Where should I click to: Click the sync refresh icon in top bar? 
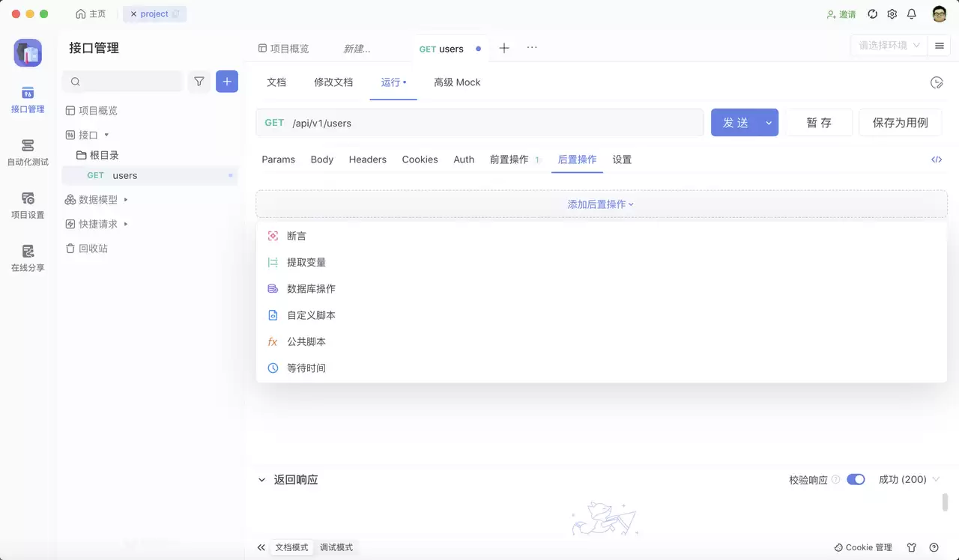pos(872,14)
